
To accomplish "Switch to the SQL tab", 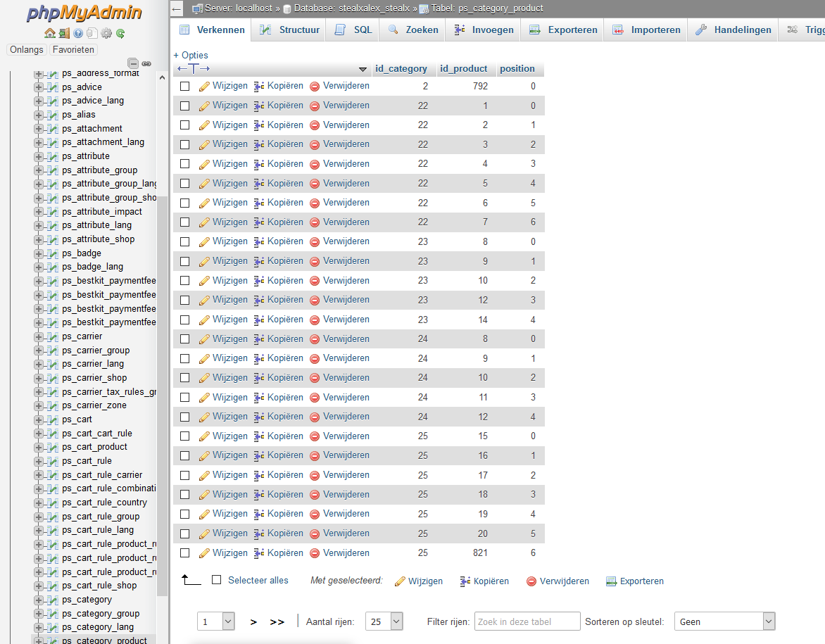I will tap(353, 30).
